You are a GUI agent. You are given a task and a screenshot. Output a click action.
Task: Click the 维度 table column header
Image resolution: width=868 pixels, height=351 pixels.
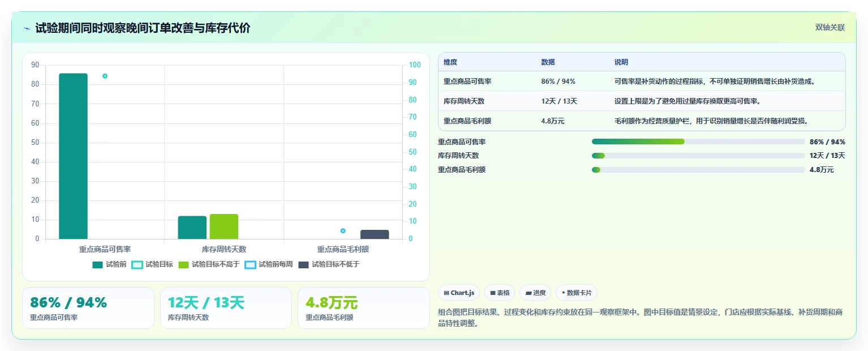[450, 62]
